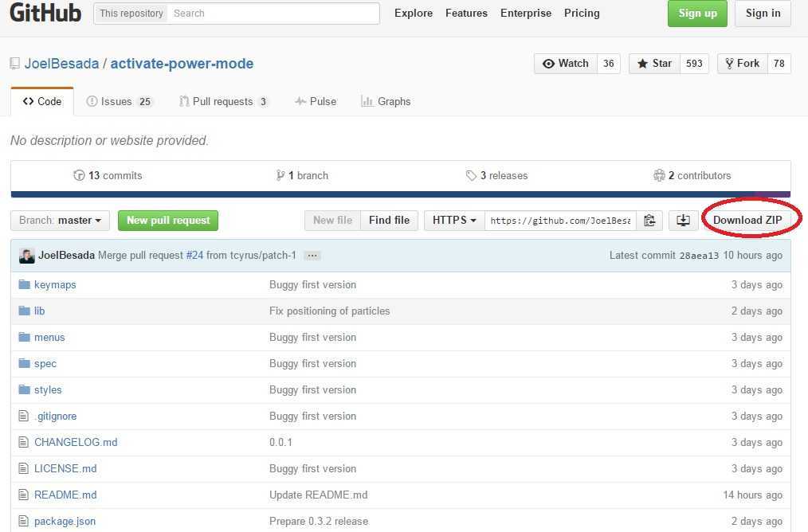Open the Pull requests tab
The image size is (808, 532).
point(224,101)
